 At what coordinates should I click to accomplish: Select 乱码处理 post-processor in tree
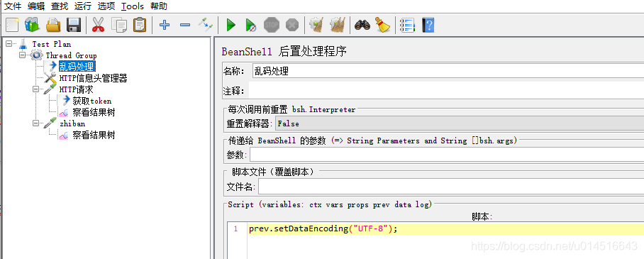(x=77, y=67)
